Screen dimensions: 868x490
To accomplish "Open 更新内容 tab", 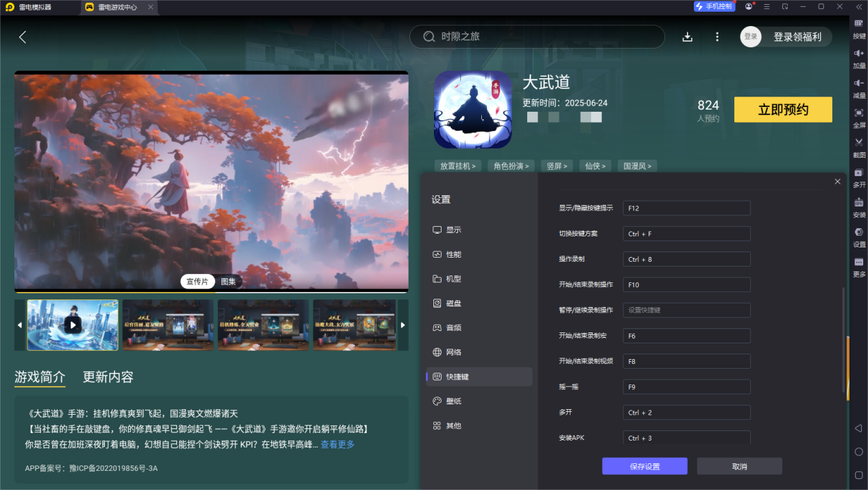I will tap(108, 377).
